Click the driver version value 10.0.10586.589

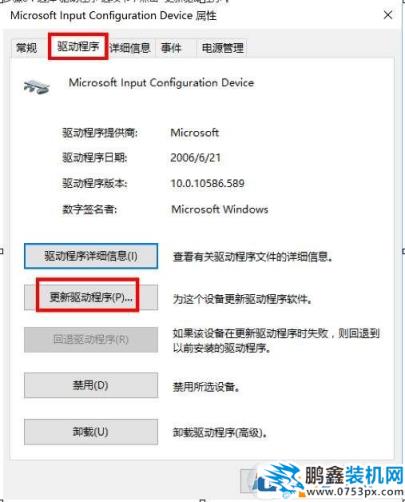point(207,183)
